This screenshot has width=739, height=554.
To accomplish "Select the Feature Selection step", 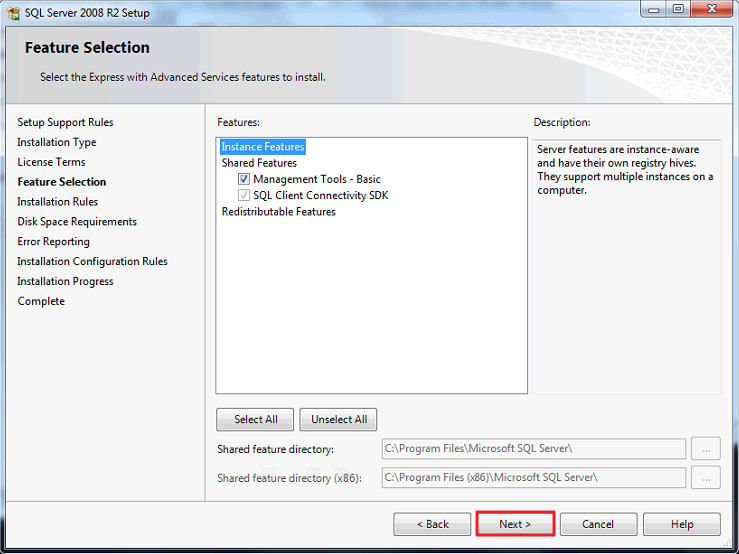I will point(62,182).
